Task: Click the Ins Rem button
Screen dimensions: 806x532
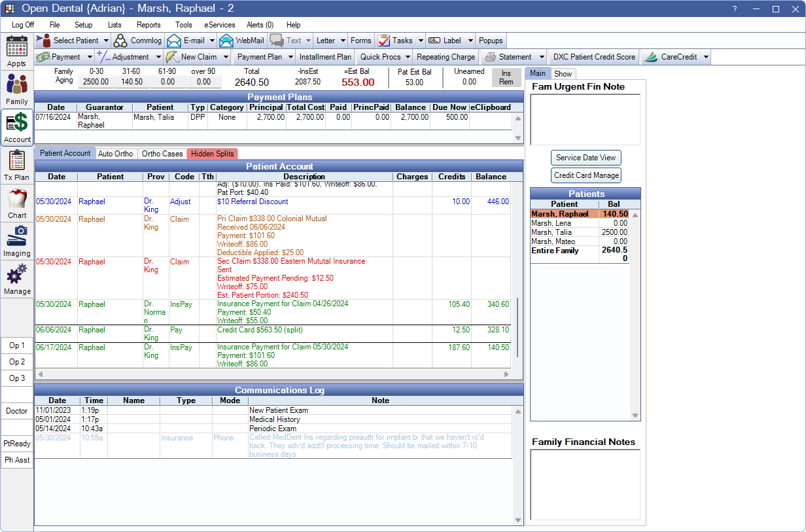Action: 506,78
